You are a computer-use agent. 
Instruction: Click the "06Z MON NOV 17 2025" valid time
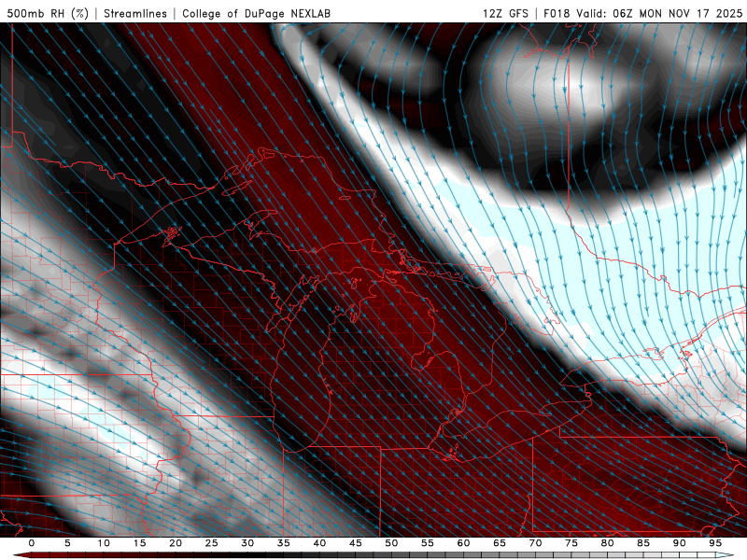(678, 13)
